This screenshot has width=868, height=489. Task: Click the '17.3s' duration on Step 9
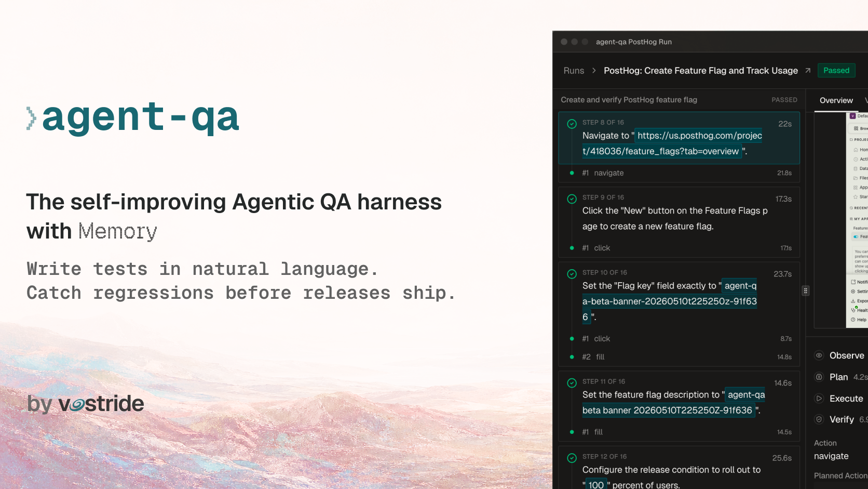(783, 199)
